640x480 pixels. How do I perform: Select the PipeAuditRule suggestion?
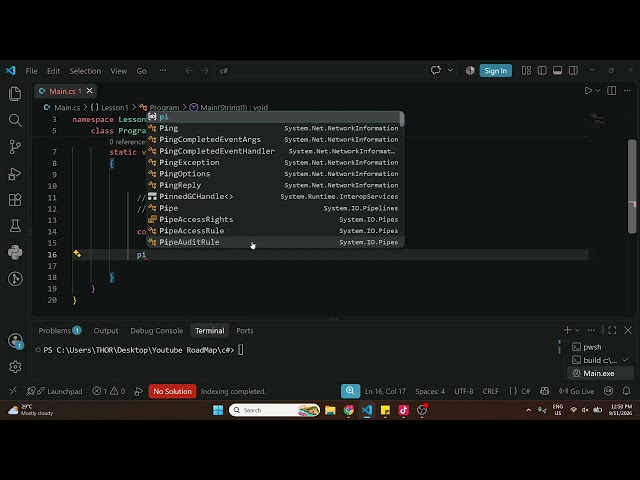[275, 242]
